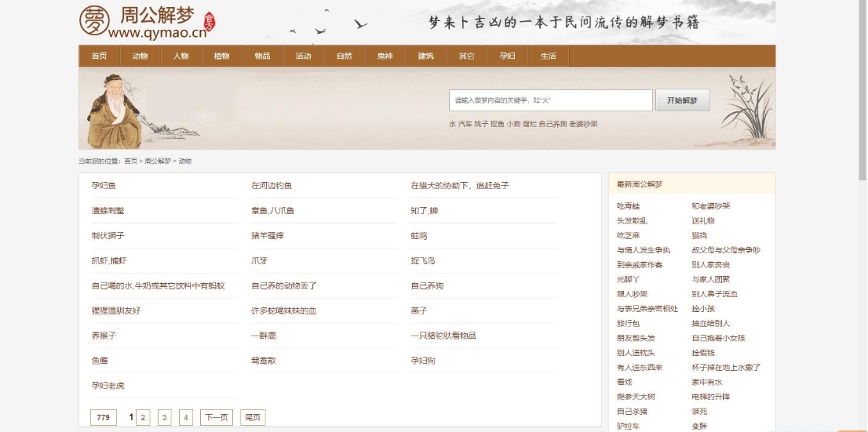Open 别人鼻子流血 in the sidebar list
Screen dimensions: 868x432
point(714,294)
